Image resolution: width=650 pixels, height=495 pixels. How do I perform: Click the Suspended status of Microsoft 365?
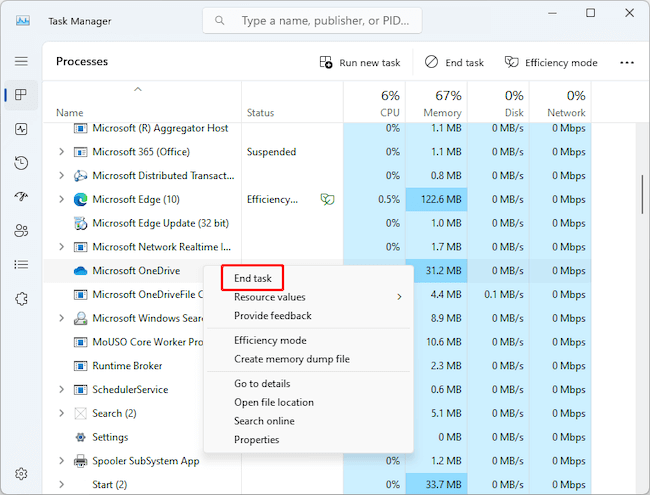(271, 152)
